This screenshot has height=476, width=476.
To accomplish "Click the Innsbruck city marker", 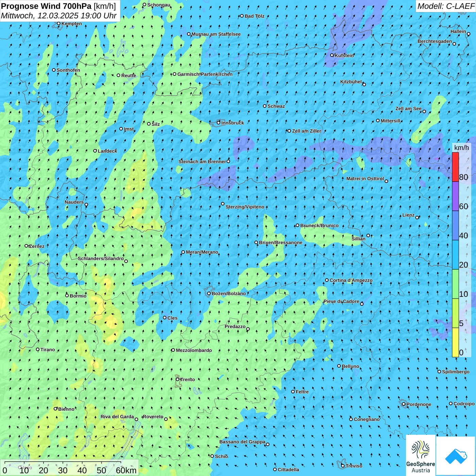I will coord(219,123).
